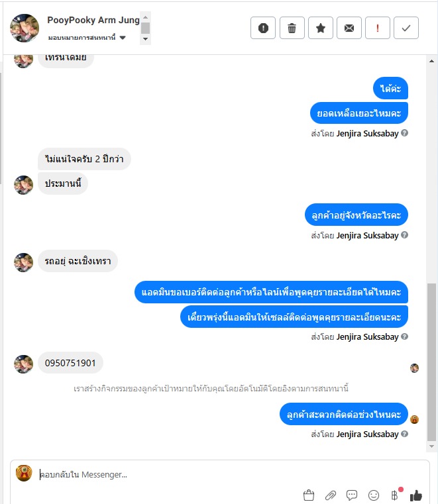This screenshot has height=504, width=438.
Task: Open PooyPooky Arm Jung profile name
Action: [x=93, y=20]
